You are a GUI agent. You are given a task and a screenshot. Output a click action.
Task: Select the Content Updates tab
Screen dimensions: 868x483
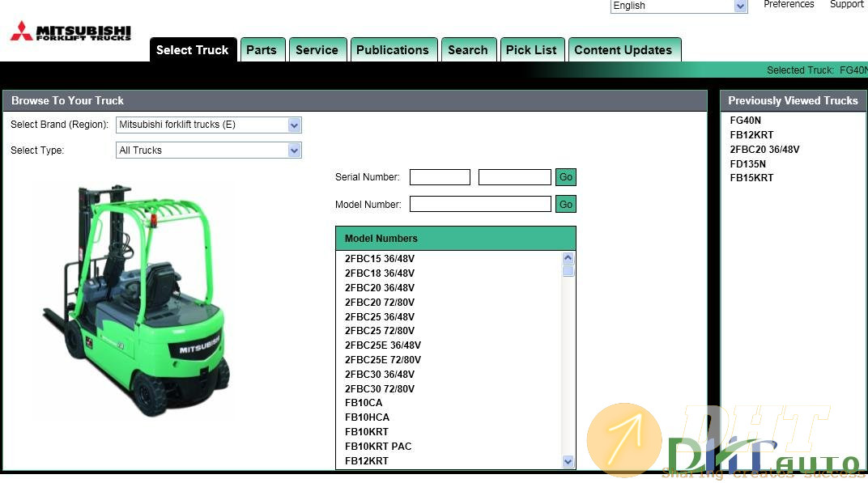point(623,50)
